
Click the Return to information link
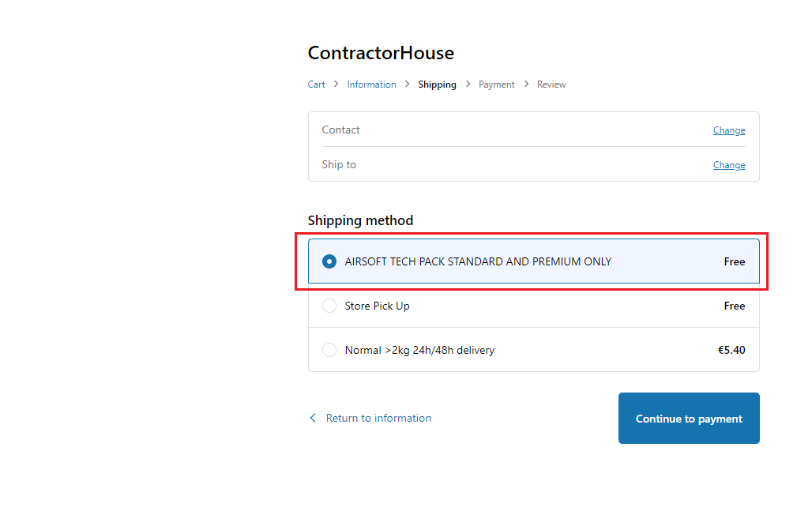tap(378, 418)
